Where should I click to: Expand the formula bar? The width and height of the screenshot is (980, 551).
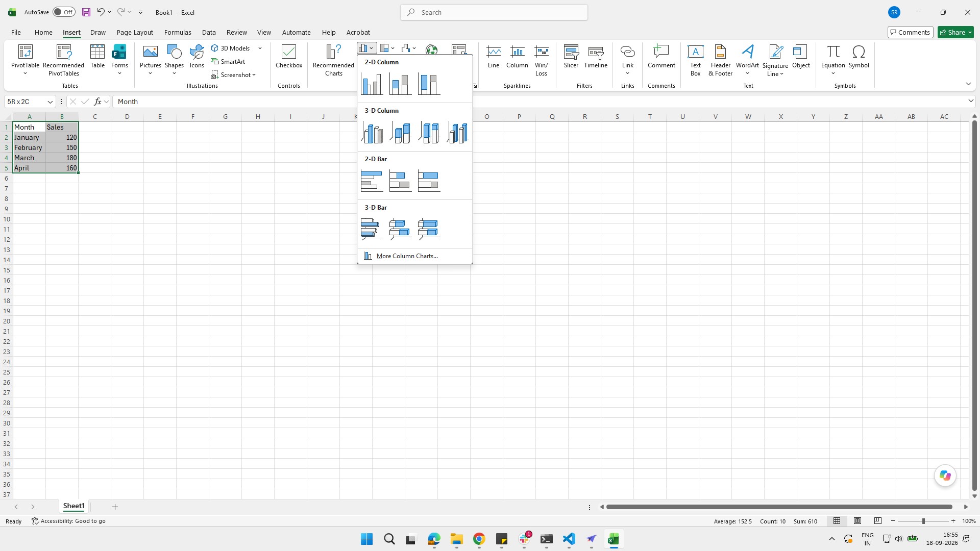click(x=970, y=102)
